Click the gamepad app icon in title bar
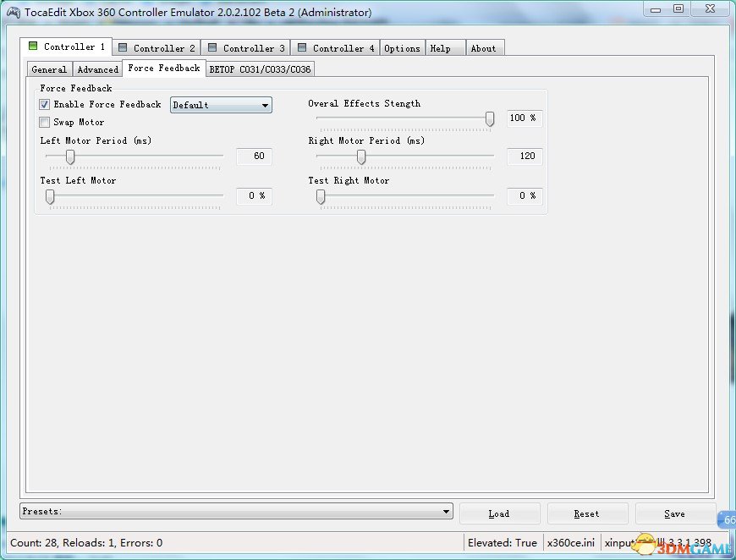 click(x=14, y=13)
